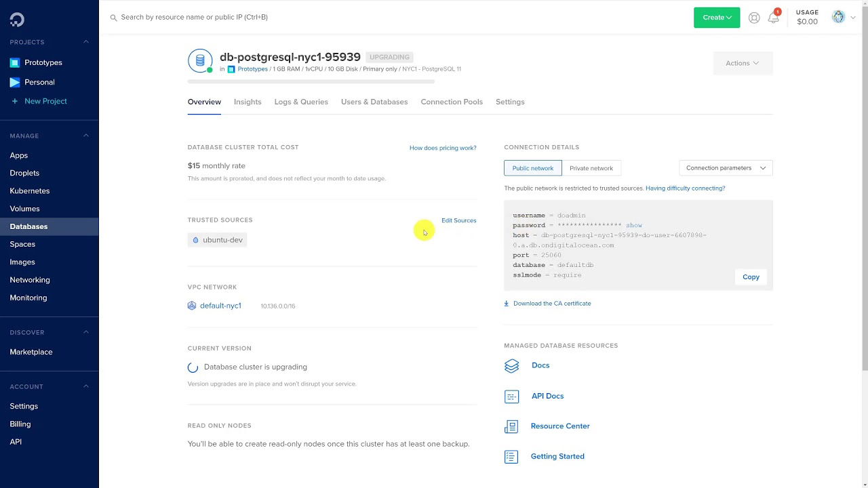The width and height of the screenshot is (868, 488).
Task: Click the DigitalOcean logo icon
Action: tap(17, 20)
